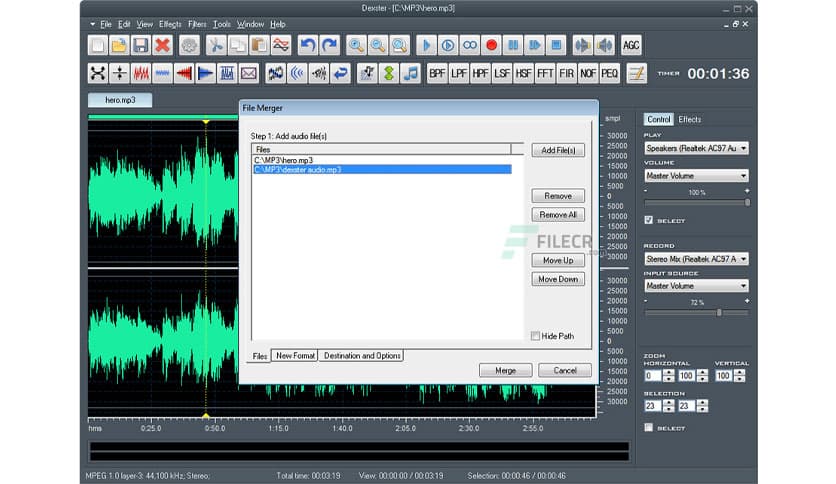Screen dimensions: 836x484
Task: Start playback with the Play icon
Action: [427, 45]
